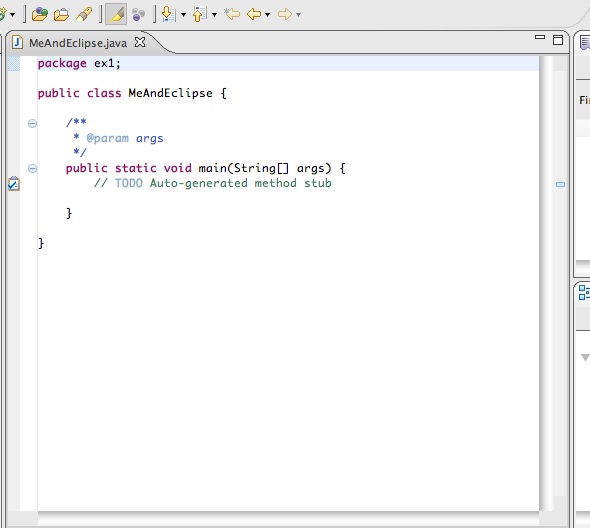The width and height of the screenshot is (590, 528).
Task: Open the Previous Annotation dropdown arrow
Action: 214,15
